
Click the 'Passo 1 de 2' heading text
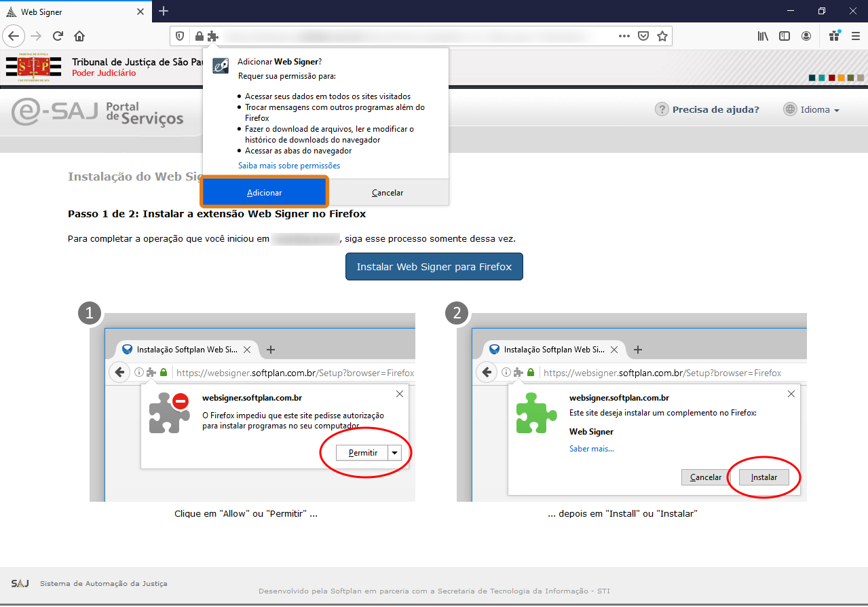pyautogui.click(x=217, y=214)
